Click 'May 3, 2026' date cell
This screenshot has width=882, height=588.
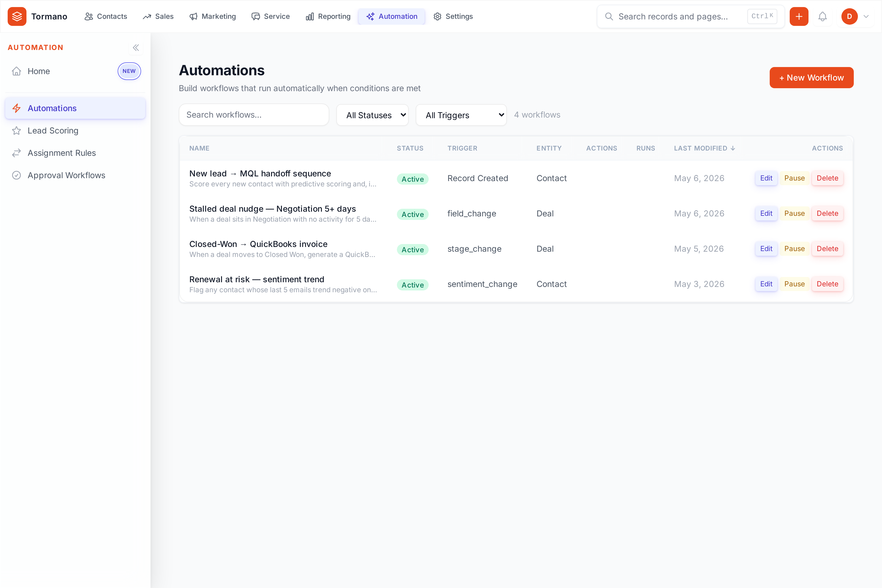pyautogui.click(x=699, y=284)
